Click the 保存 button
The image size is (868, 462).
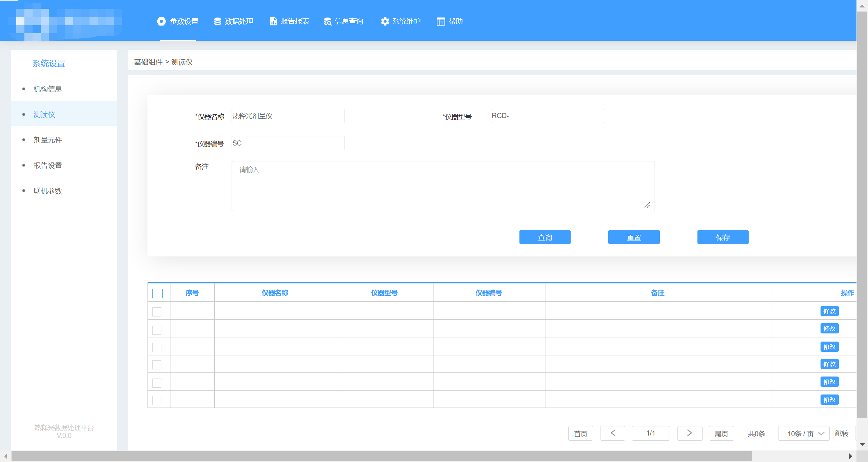coord(723,237)
